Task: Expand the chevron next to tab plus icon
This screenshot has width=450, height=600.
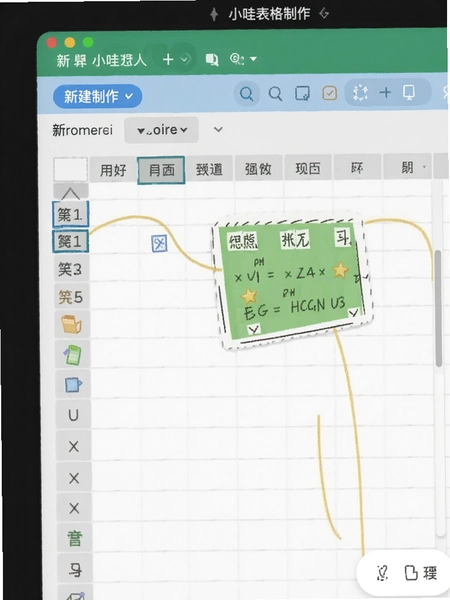Action: click(x=185, y=59)
